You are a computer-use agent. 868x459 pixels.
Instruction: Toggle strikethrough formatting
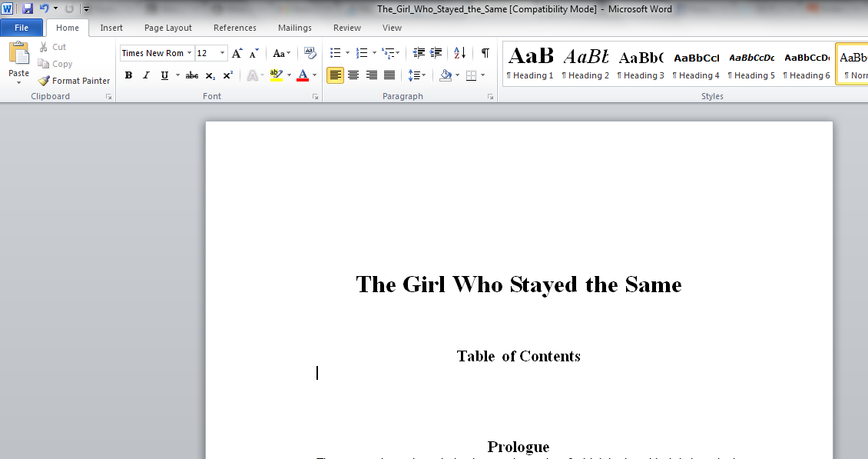tap(192, 75)
